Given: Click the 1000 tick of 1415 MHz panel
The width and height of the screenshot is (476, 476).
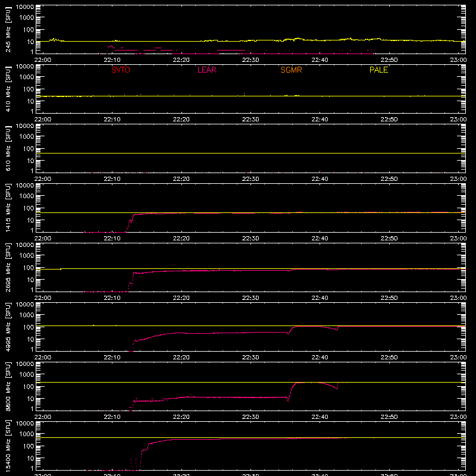Looking at the screenshot, I should point(27,196).
